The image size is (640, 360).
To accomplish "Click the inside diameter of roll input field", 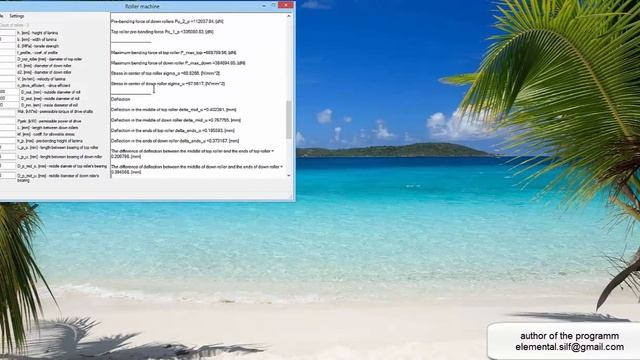I will [x=9, y=105].
